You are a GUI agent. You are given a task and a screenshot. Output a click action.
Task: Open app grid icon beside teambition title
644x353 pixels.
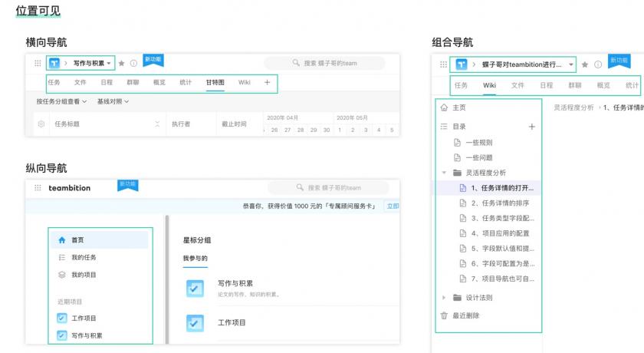(38, 188)
